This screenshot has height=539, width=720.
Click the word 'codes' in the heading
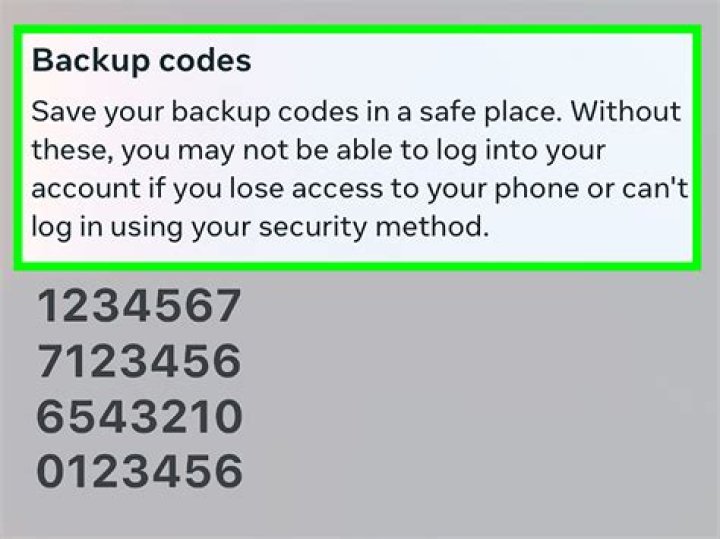click(x=205, y=61)
